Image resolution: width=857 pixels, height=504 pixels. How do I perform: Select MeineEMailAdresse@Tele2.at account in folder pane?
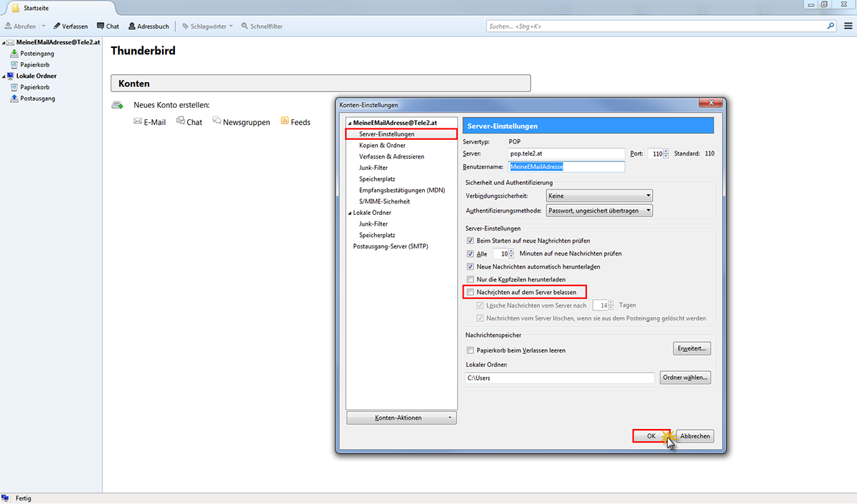[x=59, y=42]
